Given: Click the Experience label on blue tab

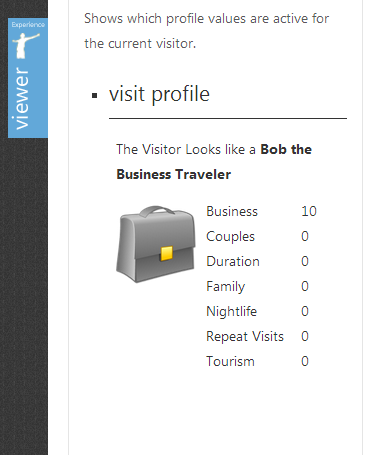Looking at the screenshot, I should click(28, 25).
